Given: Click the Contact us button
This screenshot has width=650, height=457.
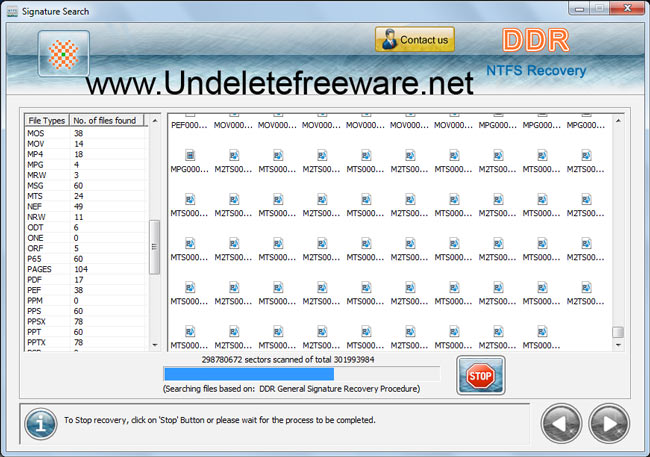Looking at the screenshot, I should (415, 40).
